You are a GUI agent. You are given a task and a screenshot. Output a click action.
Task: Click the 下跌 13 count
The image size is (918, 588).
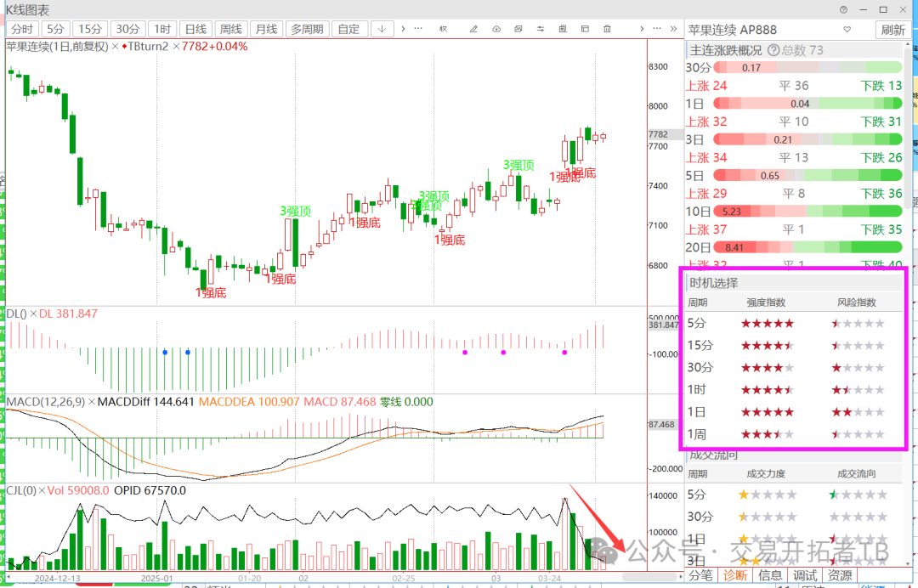click(881, 86)
